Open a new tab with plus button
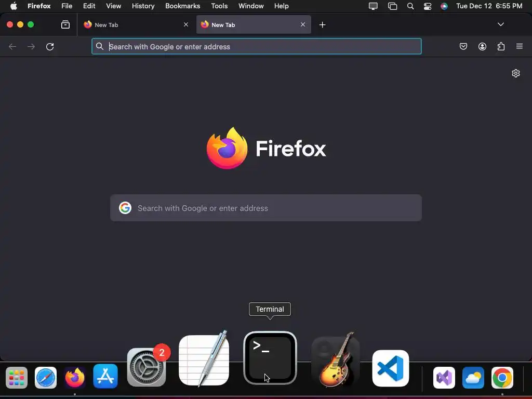 tap(322, 25)
